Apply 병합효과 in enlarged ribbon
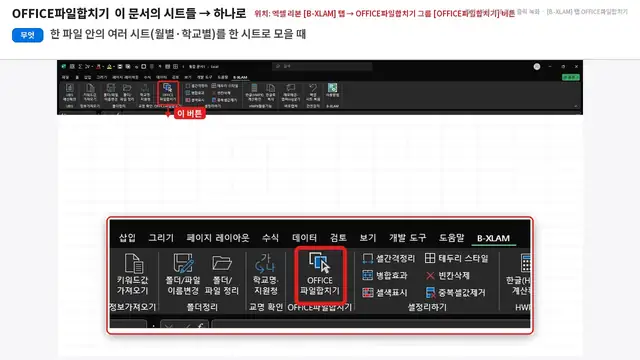The width and height of the screenshot is (640, 360). click(384, 276)
